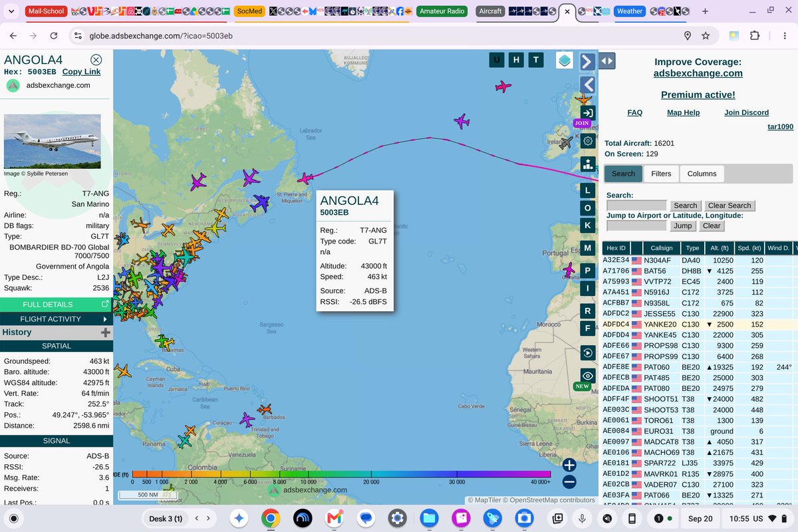
Task: Click the Clear Search button
Action: [x=730, y=205]
